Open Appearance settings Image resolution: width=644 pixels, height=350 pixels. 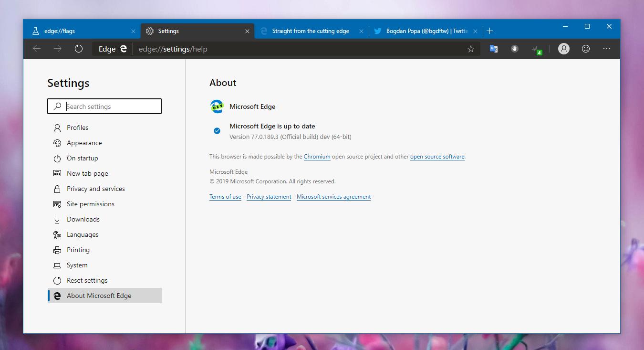coord(105,143)
